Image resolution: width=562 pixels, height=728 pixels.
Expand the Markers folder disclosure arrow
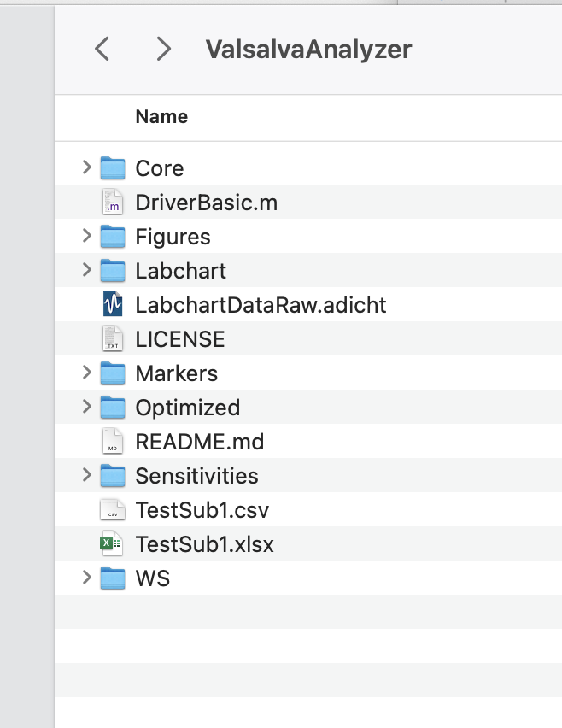[86, 373]
